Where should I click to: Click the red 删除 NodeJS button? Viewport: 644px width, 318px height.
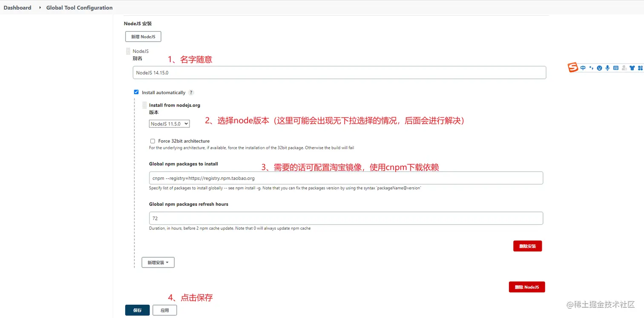[x=527, y=287]
